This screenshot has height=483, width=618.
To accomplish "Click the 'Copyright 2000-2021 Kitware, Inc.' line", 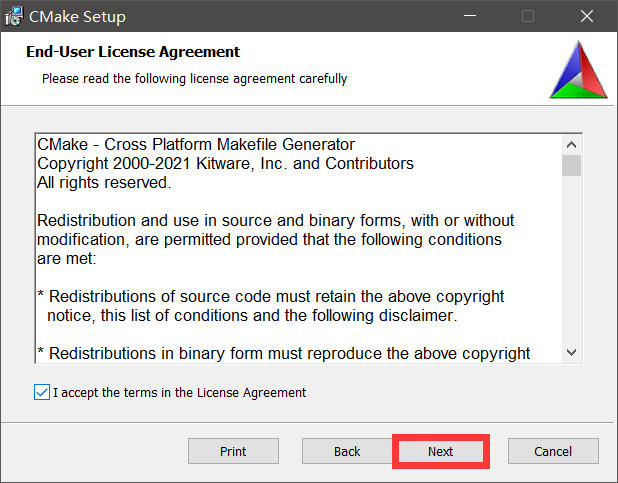I will [225, 164].
